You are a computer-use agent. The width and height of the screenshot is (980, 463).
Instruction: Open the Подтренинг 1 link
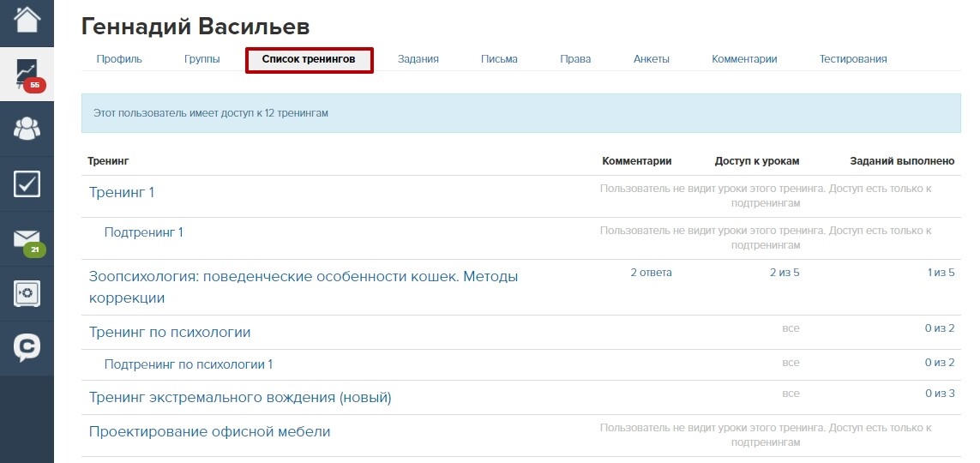(x=144, y=232)
